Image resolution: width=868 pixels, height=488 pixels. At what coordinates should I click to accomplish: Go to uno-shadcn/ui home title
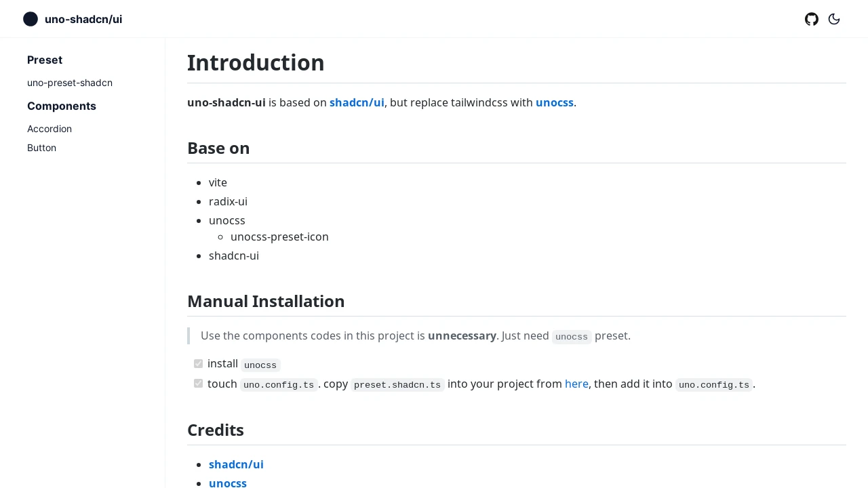click(x=83, y=19)
